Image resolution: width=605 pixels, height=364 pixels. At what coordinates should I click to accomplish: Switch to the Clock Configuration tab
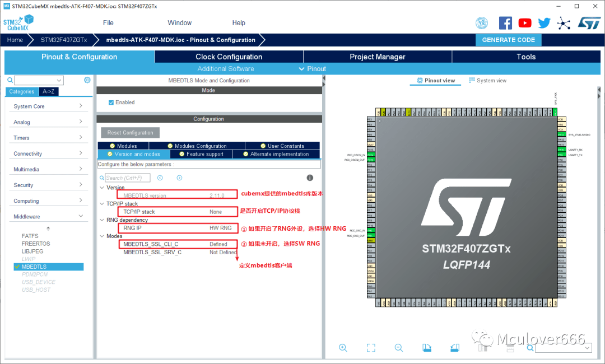coord(228,56)
